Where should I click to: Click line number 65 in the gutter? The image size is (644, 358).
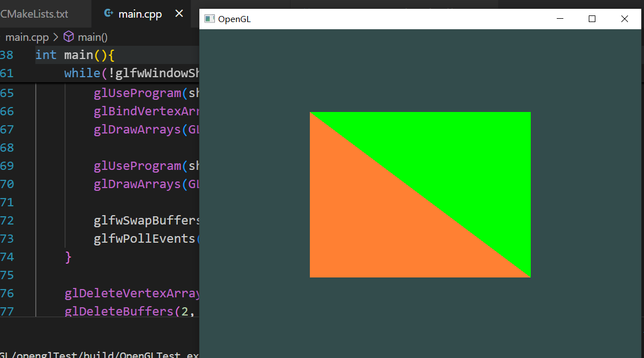point(7,93)
